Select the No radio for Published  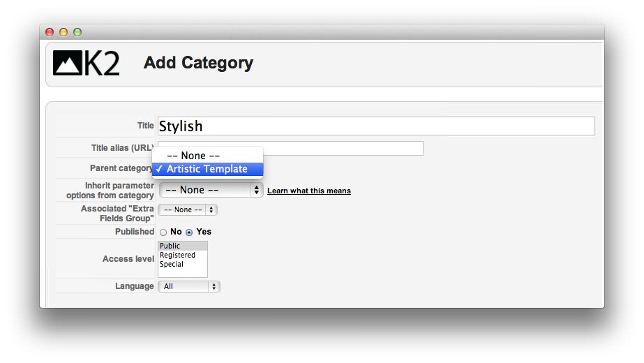pyautogui.click(x=163, y=232)
